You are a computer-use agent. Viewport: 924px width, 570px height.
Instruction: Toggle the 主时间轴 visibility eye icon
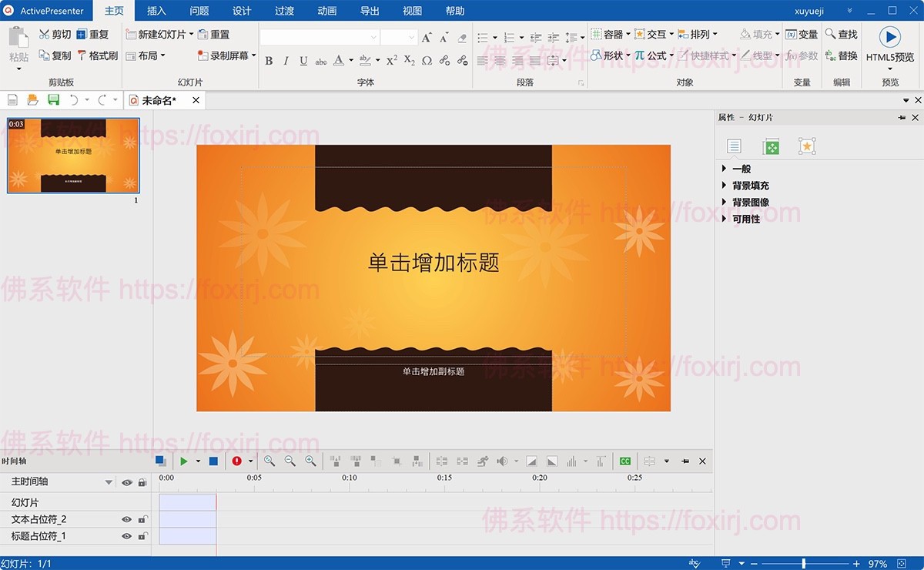click(127, 482)
